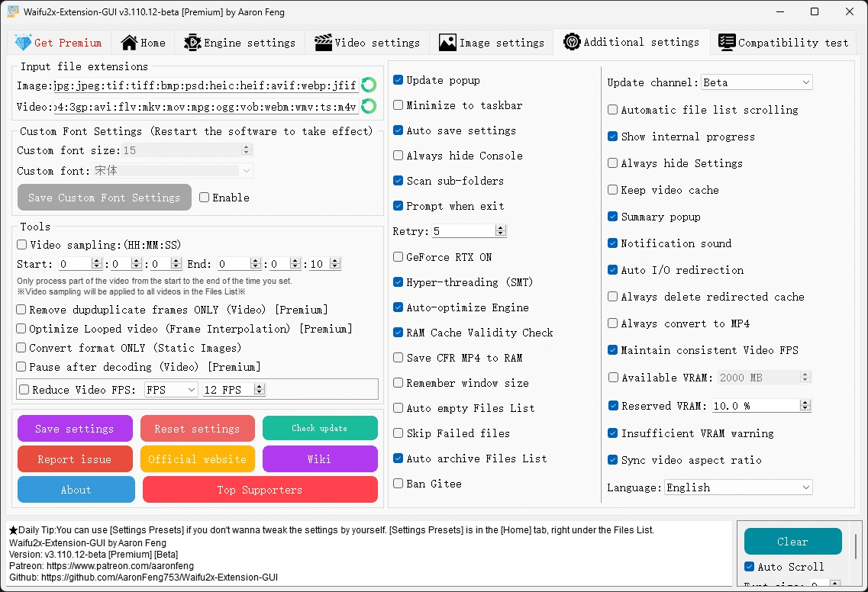Toggle Insufficient VRAM warning

point(613,433)
